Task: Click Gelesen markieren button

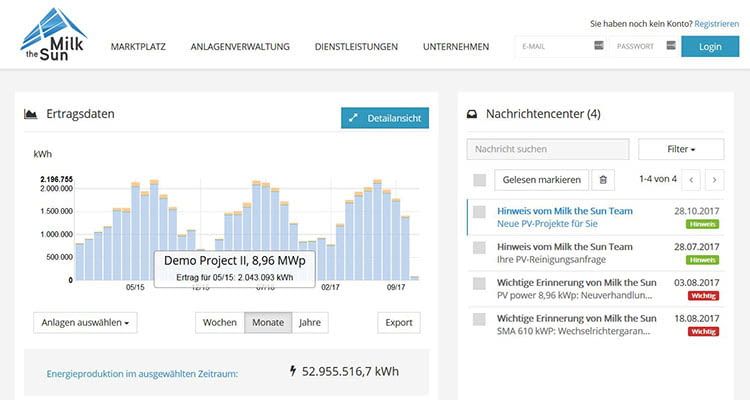Action: click(541, 180)
